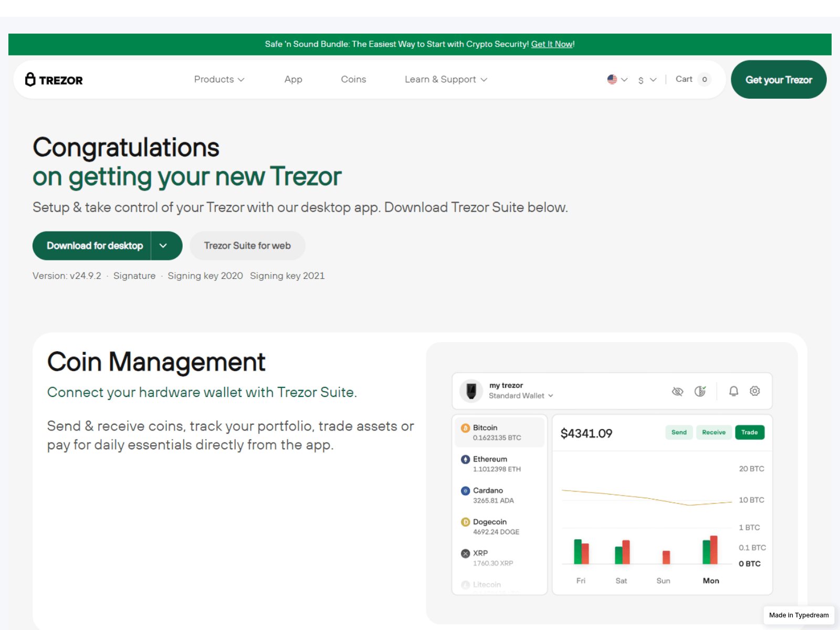Open the settings gear in Suite preview
This screenshot has height=630, width=840.
[755, 391]
